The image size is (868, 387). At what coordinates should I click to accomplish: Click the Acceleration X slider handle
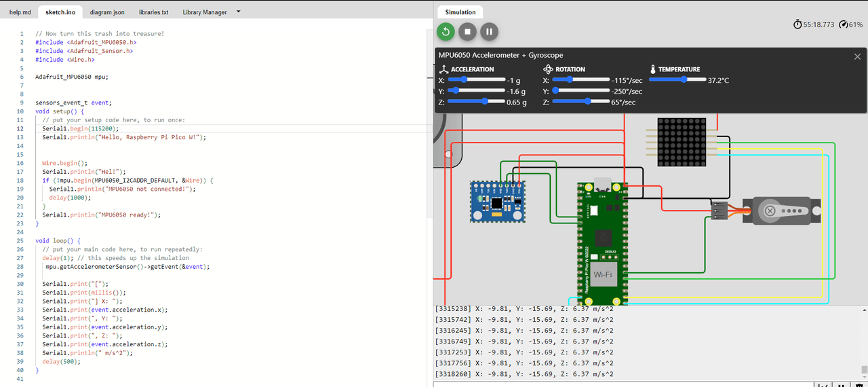coord(464,79)
